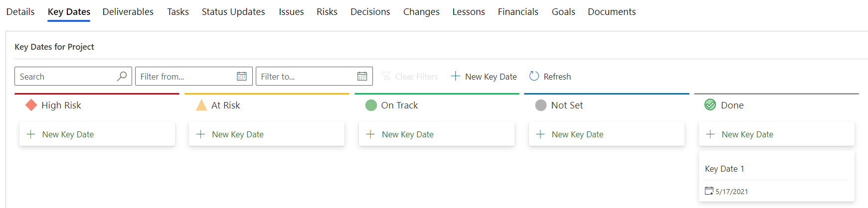
Task: Select the Risks tab
Action: [x=327, y=11]
